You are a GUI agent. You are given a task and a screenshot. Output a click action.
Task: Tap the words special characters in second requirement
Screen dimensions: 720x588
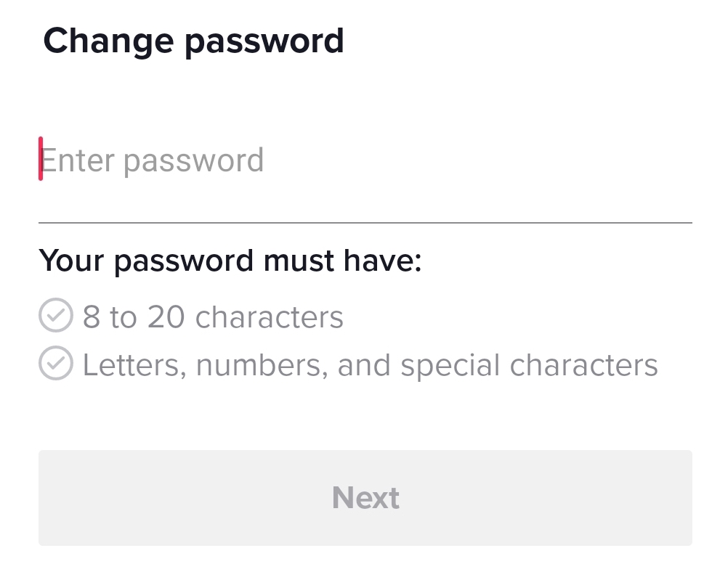529,365
